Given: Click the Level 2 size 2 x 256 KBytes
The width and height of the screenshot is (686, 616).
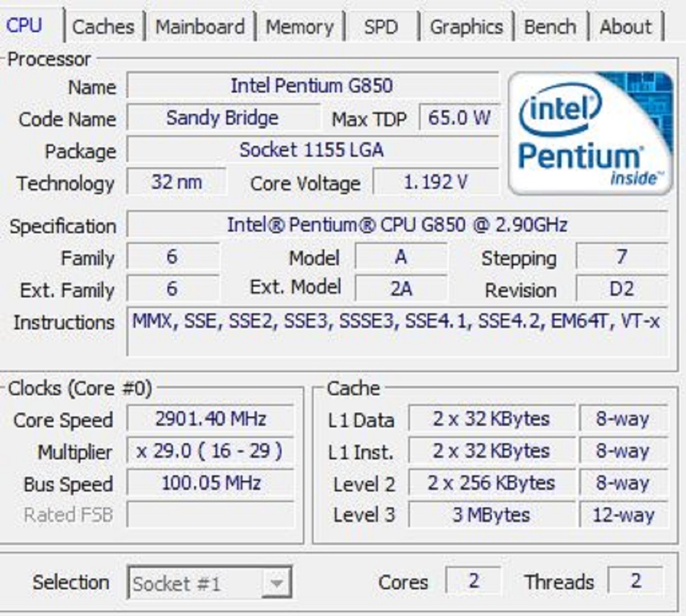Looking at the screenshot, I should point(491,483).
